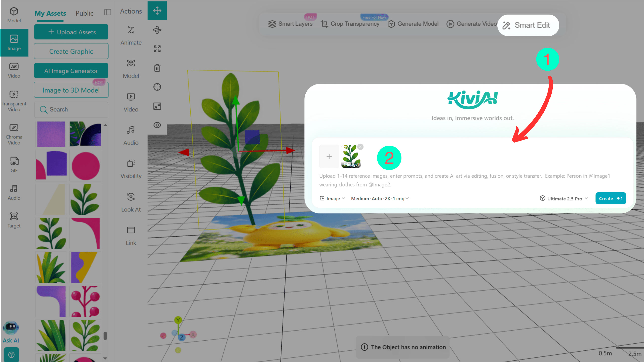644x362 pixels.
Task: Click the Upload Assets button
Action: (71, 32)
